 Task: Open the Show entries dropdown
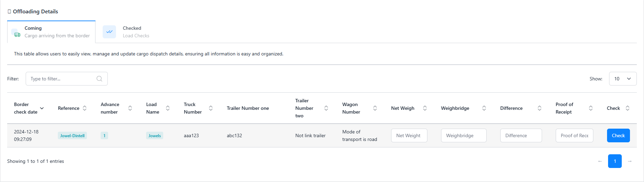point(622,79)
